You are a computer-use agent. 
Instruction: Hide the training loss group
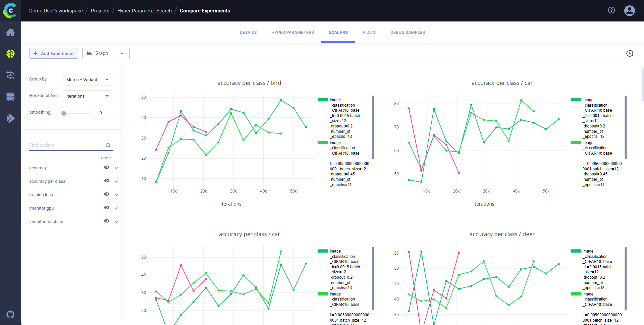107,194
